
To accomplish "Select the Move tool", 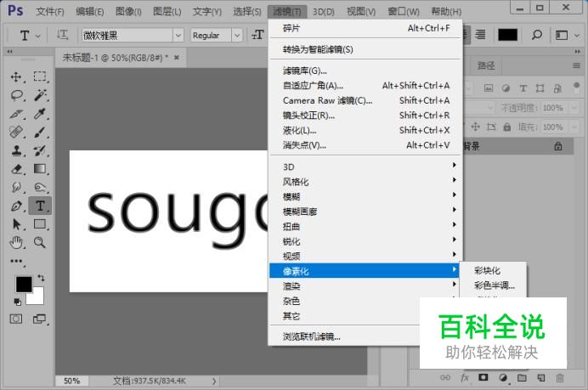I will coord(16,76).
